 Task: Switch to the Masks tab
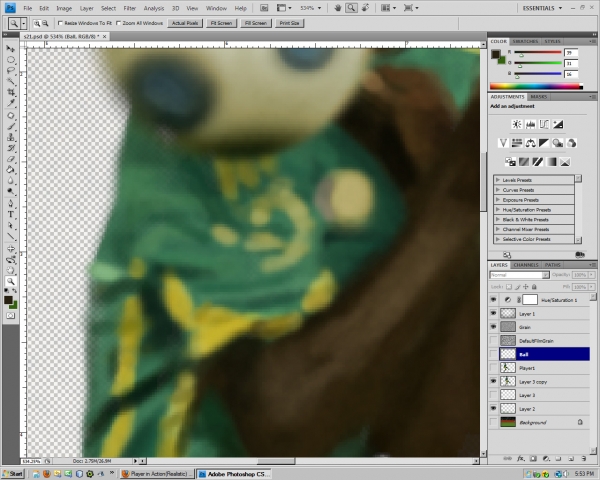tap(538, 97)
